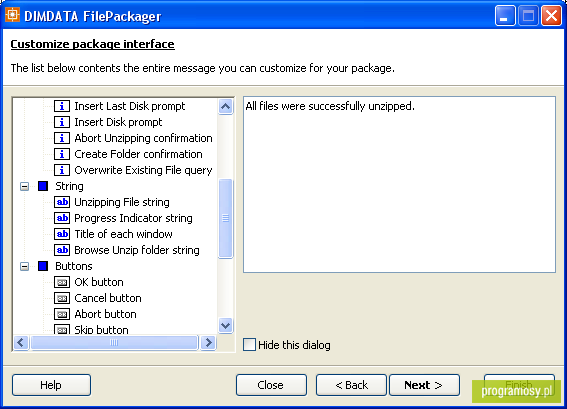Click the button icon beside Cancel button item
The width and height of the screenshot is (567, 409).
(x=62, y=298)
